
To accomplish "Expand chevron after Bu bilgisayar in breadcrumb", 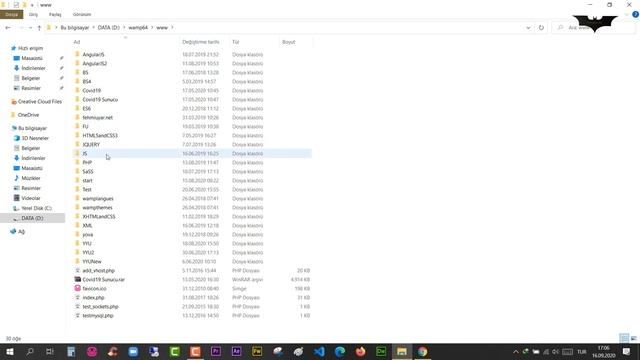I will click(93, 28).
